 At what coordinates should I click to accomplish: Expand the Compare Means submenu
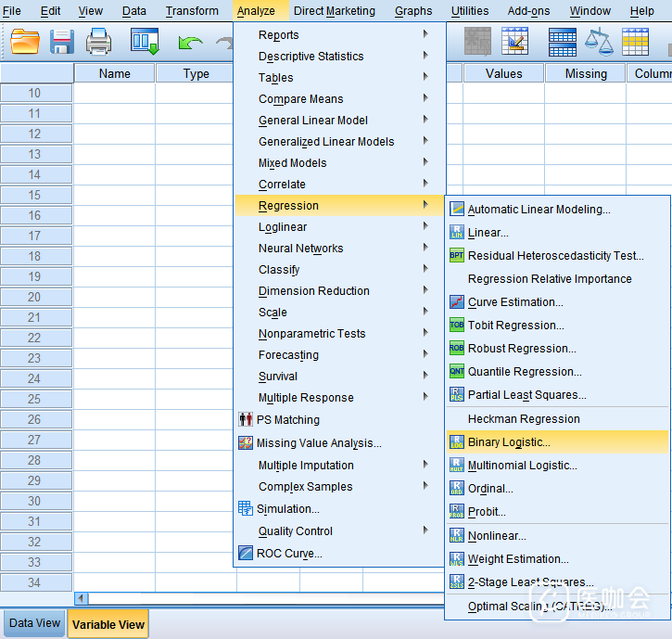pyautogui.click(x=300, y=99)
